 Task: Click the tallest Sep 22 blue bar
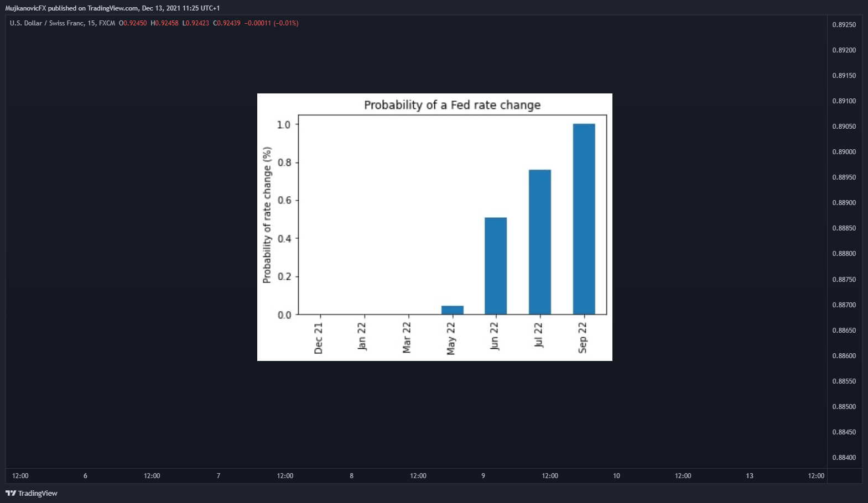click(x=584, y=219)
